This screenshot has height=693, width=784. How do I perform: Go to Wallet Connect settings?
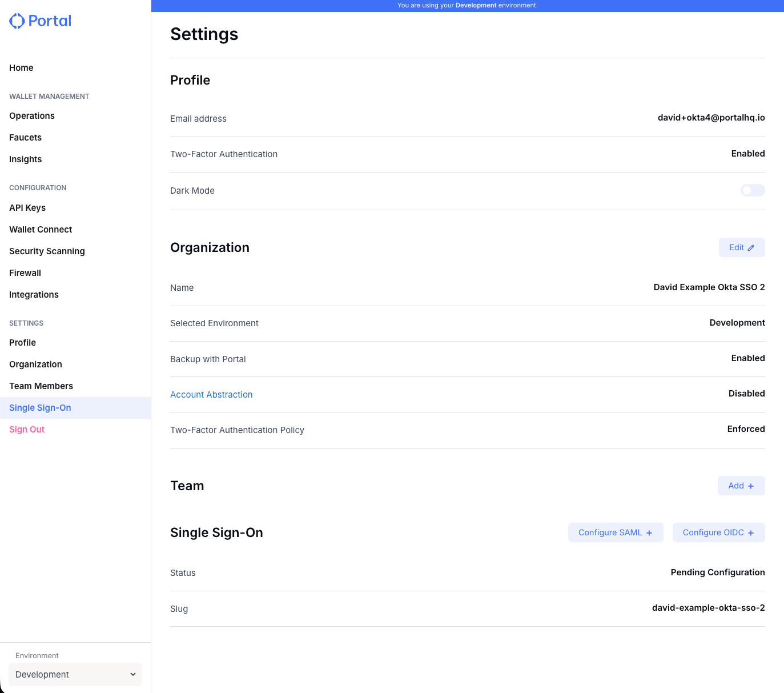click(41, 229)
